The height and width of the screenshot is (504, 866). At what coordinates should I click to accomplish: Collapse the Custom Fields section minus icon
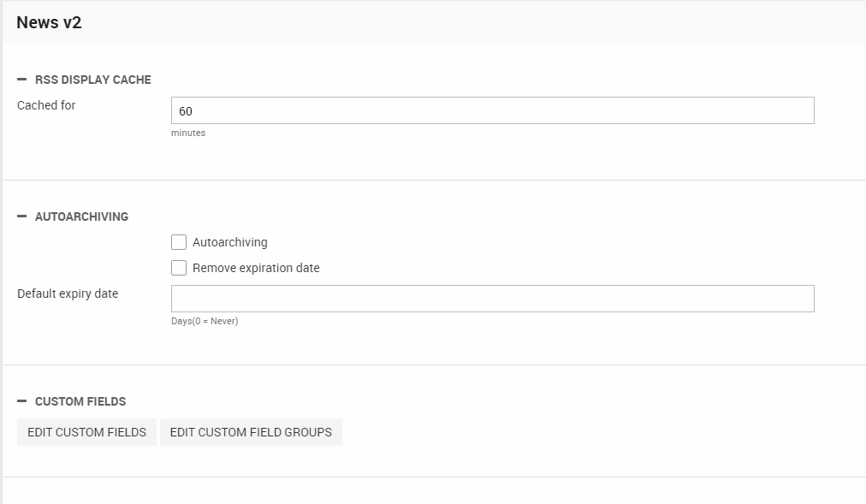(22, 401)
